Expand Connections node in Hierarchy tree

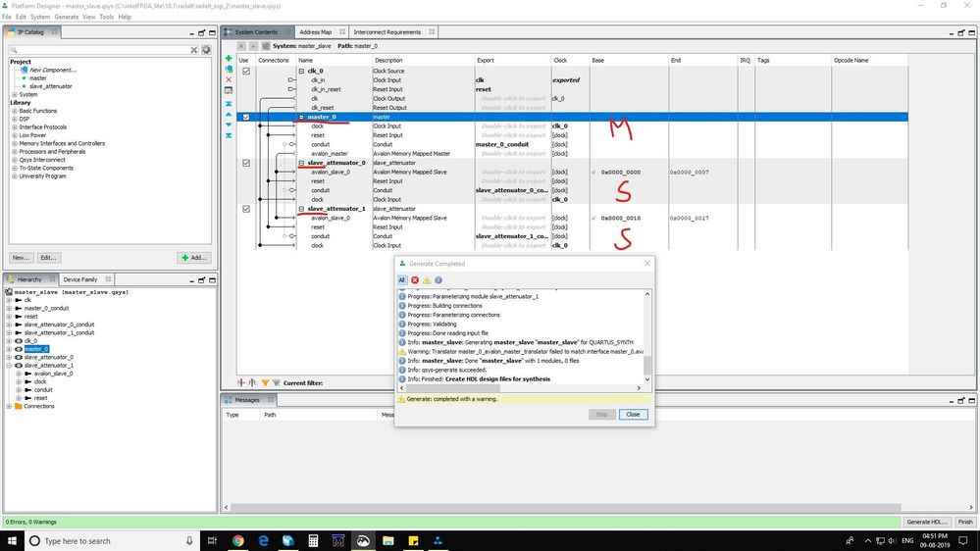point(9,406)
